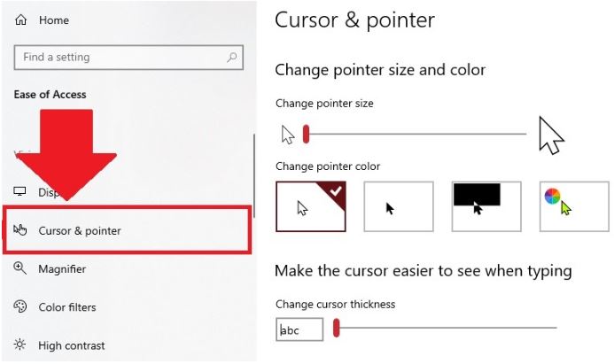Go to Home settings
Image resolution: width=614 pixels, height=364 pixels.
[54, 20]
